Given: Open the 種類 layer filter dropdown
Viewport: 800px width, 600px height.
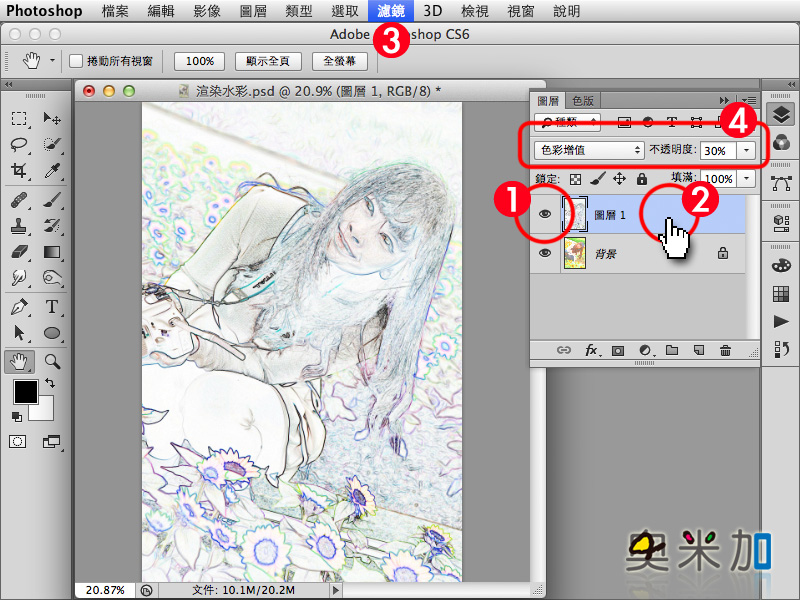Looking at the screenshot, I should tap(567, 122).
